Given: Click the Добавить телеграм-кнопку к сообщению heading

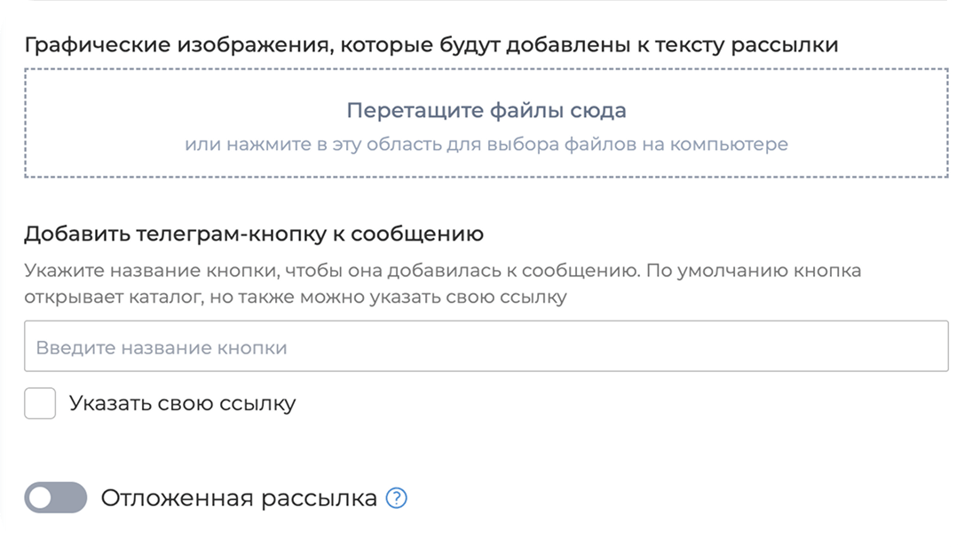Looking at the screenshot, I should (x=254, y=234).
